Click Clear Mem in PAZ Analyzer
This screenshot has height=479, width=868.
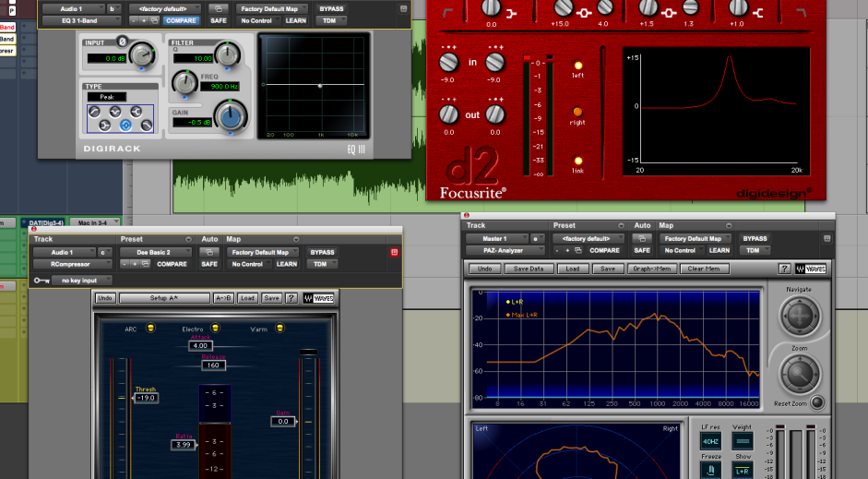click(704, 269)
